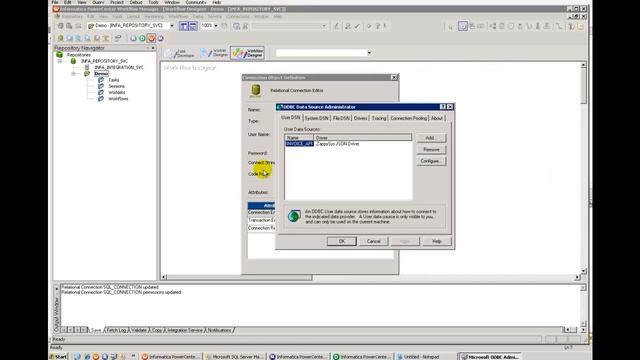Open the Sessions folder in navigator

click(116, 86)
